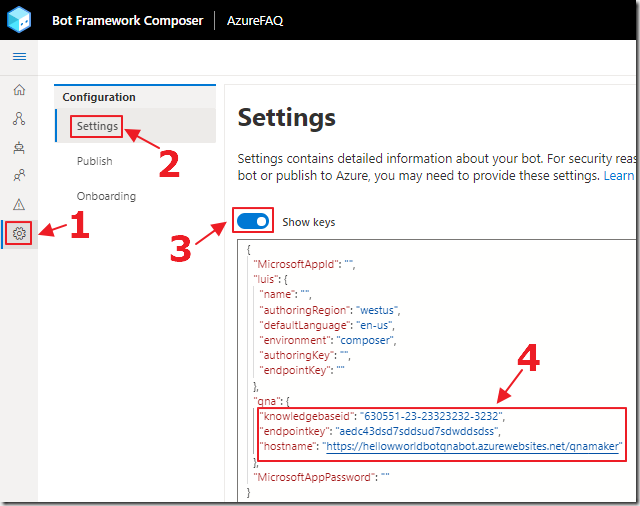
Task: Click the defaultLanguage value en-us
Action: click(375, 325)
